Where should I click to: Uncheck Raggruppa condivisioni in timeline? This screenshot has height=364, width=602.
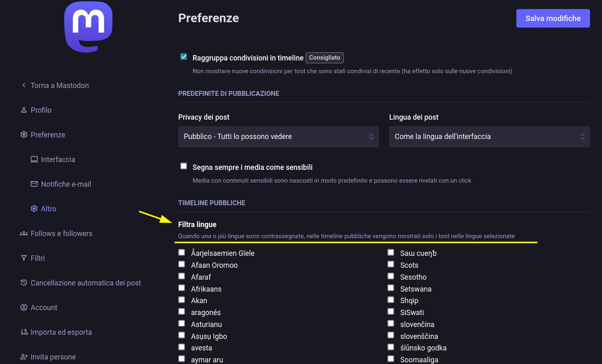point(184,57)
